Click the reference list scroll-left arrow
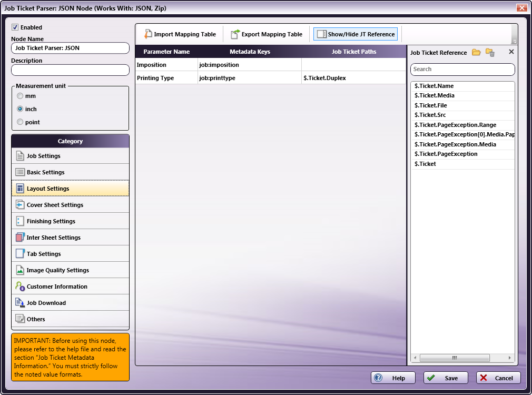 click(x=415, y=358)
